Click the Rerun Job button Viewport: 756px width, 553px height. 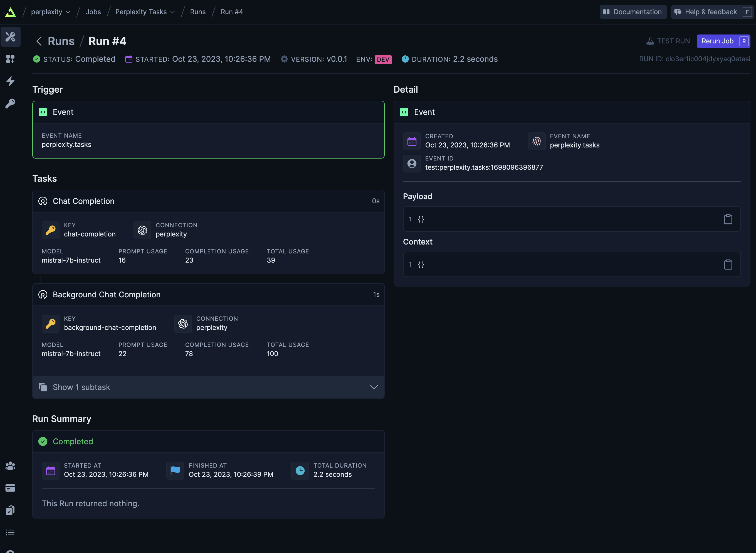click(x=723, y=41)
